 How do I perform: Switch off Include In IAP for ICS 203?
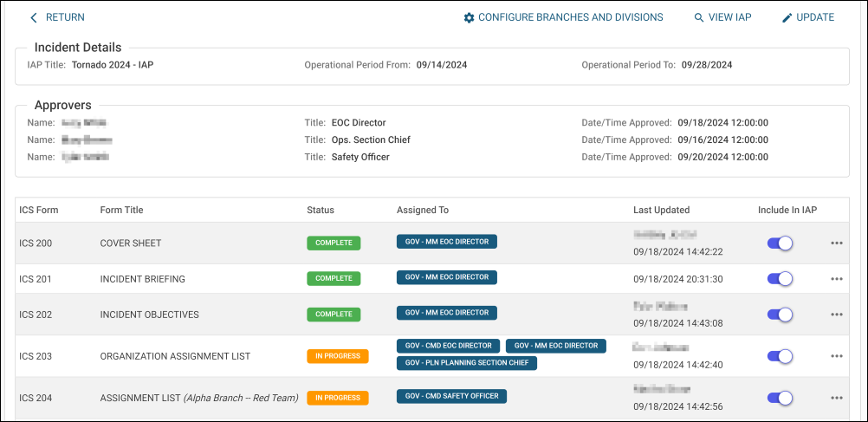coord(780,356)
